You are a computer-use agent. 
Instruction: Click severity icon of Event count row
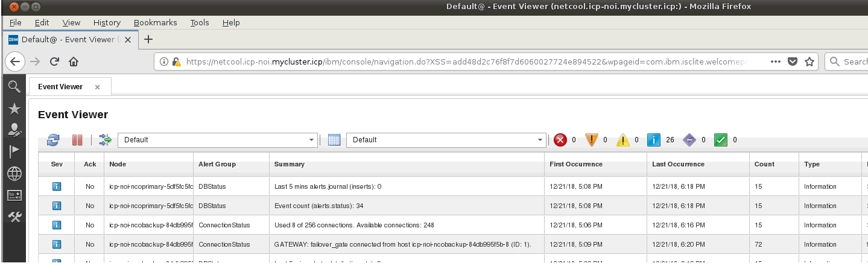point(57,206)
